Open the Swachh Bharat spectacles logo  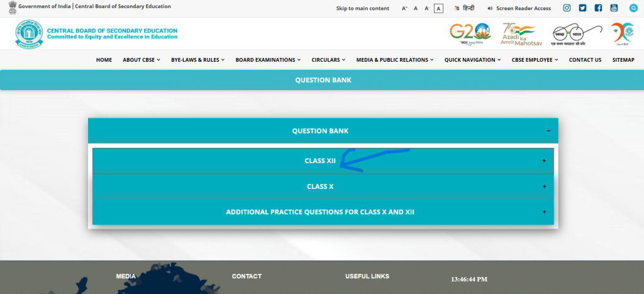[x=577, y=35]
